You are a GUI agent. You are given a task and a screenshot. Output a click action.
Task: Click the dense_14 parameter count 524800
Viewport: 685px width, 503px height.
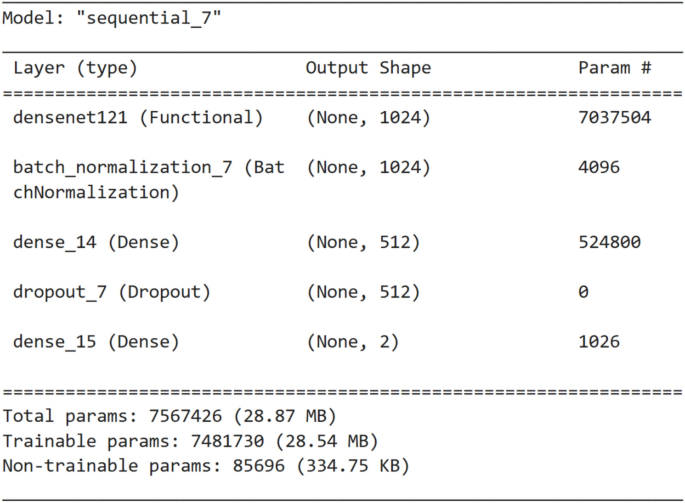pos(609,242)
